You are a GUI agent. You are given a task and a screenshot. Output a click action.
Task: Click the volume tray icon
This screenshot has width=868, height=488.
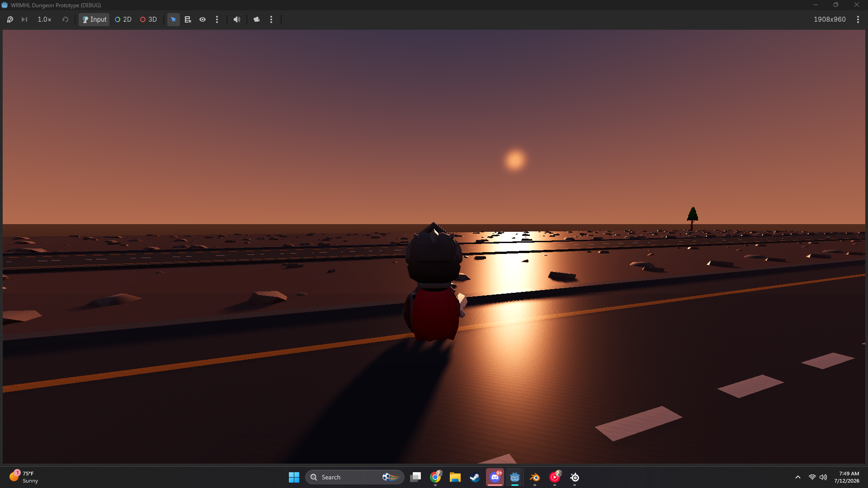823,477
